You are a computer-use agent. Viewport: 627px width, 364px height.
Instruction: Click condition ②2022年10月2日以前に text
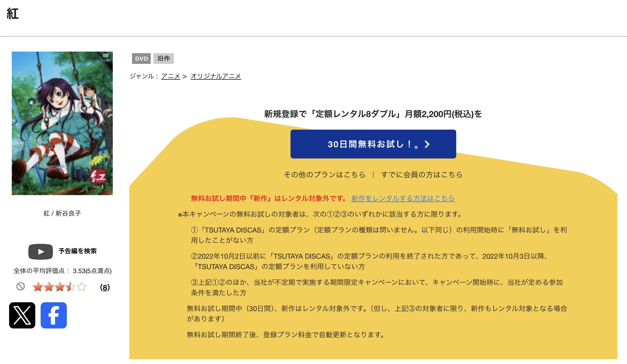(370, 261)
